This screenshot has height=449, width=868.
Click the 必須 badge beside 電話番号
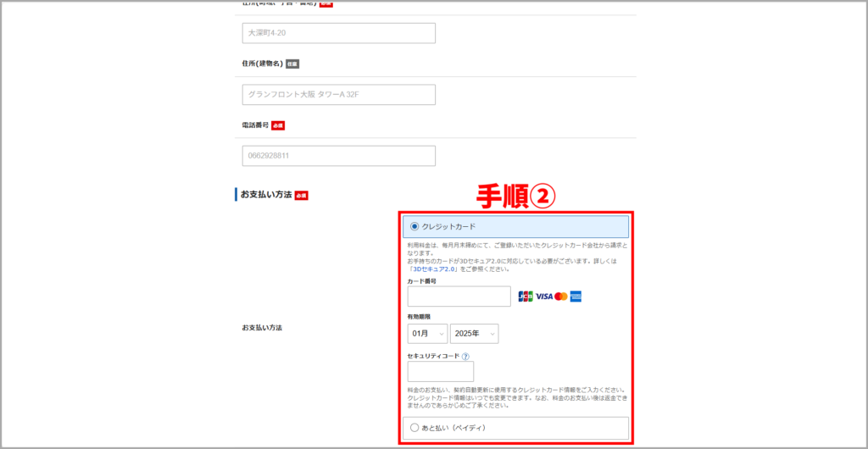[x=278, y=125]
